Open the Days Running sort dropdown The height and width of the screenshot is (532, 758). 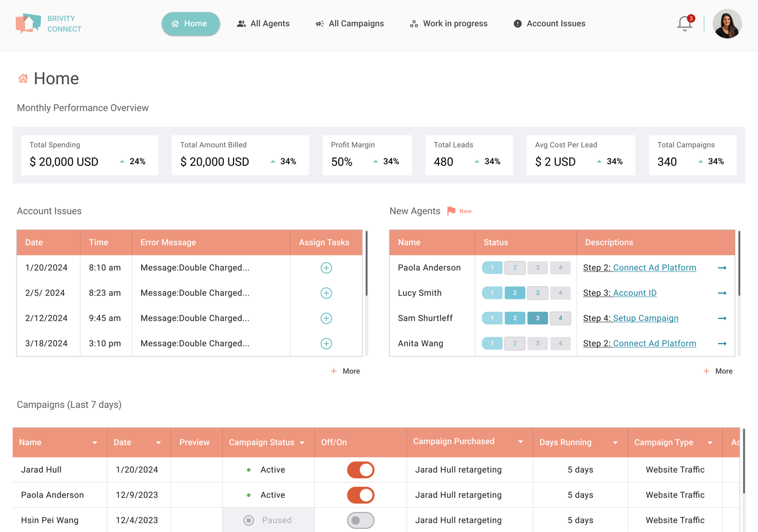pyautogui.click(x=615, y=443)
